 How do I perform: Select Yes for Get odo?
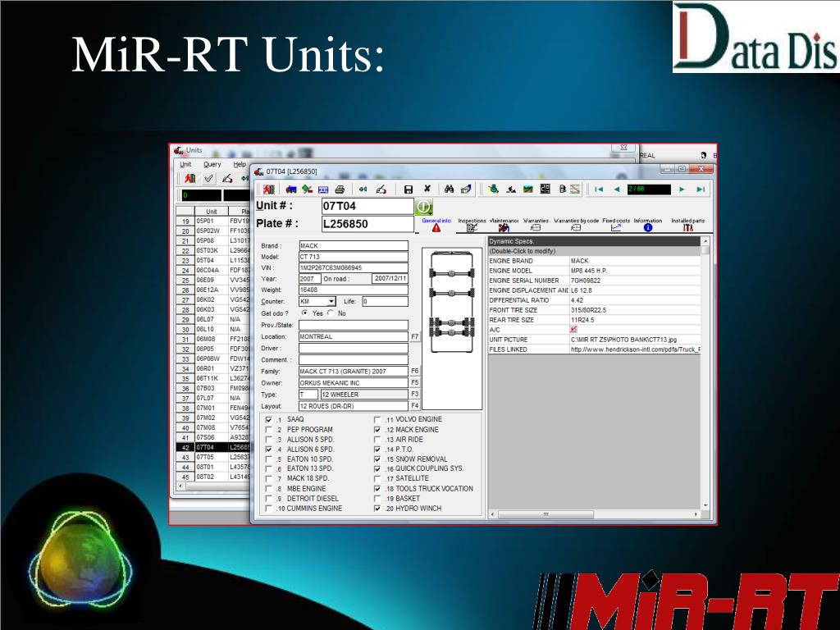[305, 313]
